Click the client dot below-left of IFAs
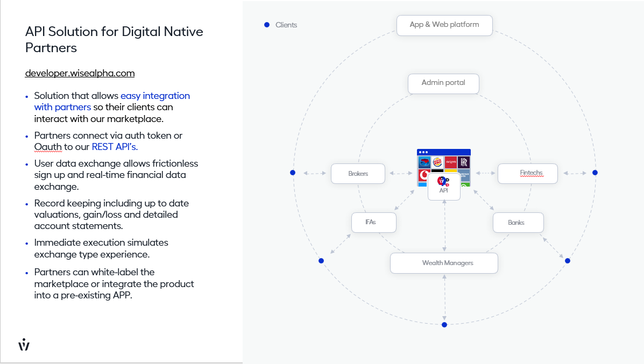Image resolution: width=644 pixels, height=364 pixels. click(x=321, y=261)
